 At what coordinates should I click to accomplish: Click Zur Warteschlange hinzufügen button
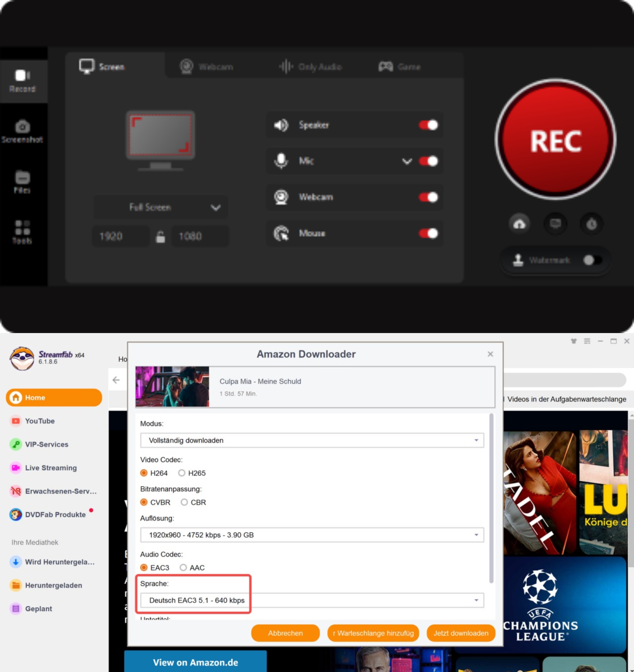[x=373, y=633]
